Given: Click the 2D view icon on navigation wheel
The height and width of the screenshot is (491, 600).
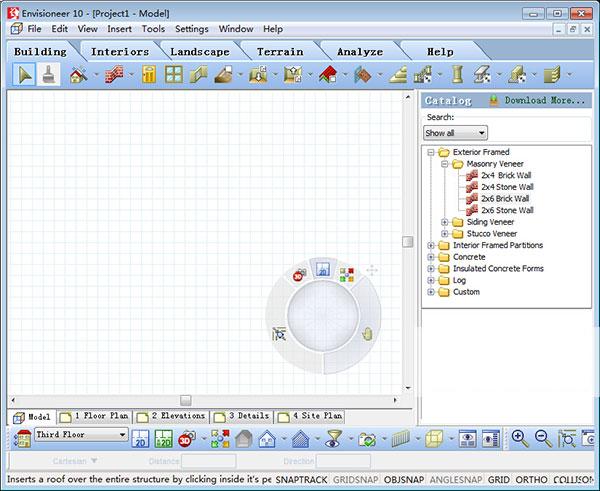Looking at the screenshot, I should [323, 268].
